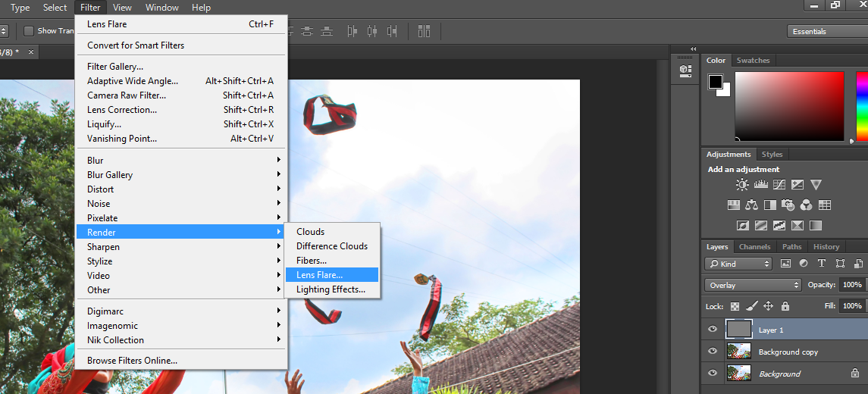Choose Difference Clouds in the Render submenu
The height and width of the screenshot is (394, 868).
coord(332,245)
